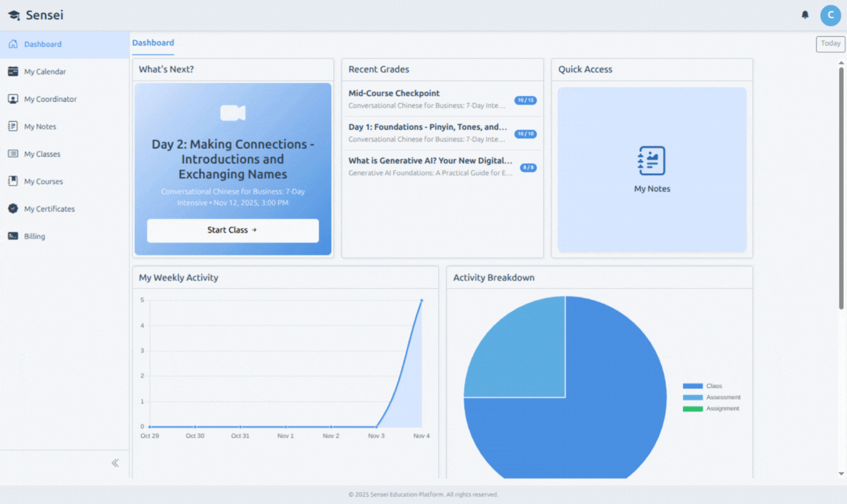Screen dimensions: 847x504
Task: Click the notification bell icon
Action: (805, 14)
